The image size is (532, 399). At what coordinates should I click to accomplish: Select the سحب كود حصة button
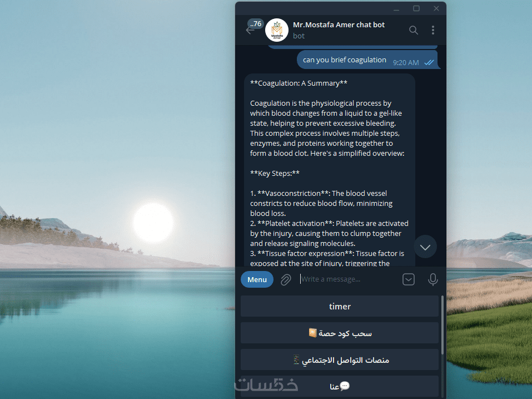click(340, 333)
